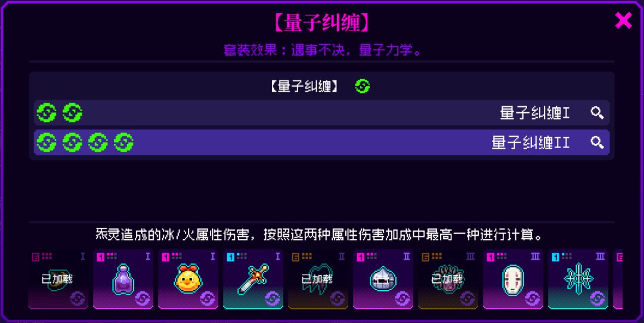Select the red-hilted sword item card

tap(253, 279)
